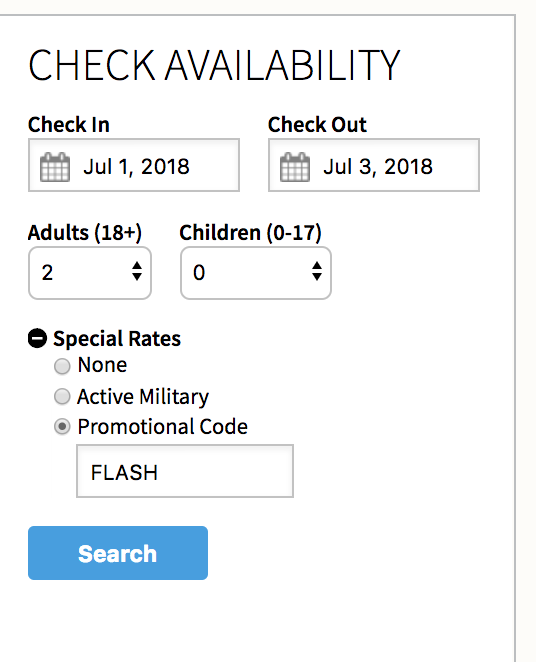Click the Promotional Code label text
The width and height of the screenshot is (536, 662).
[x=162, y=427]
